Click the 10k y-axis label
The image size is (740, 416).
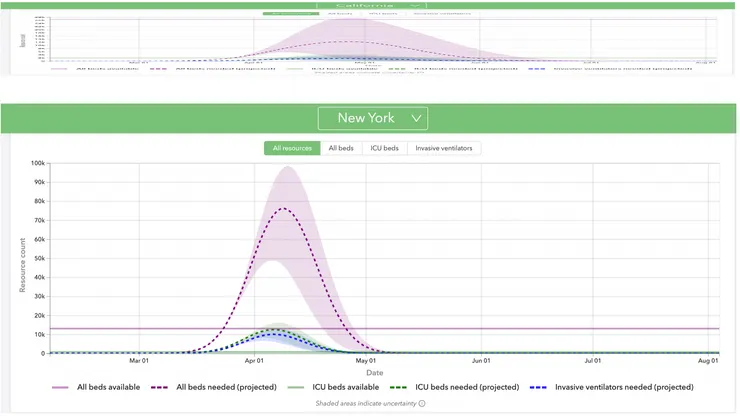39,335
